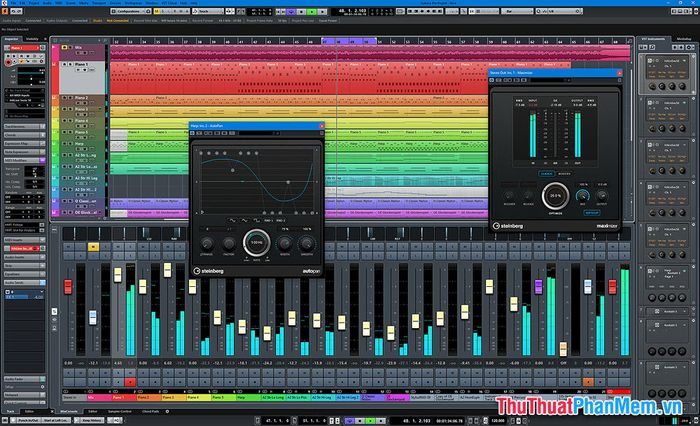Open the AutoPan preset dropdown
Viewport: 700px width, 426px height.
coord(259,133)
